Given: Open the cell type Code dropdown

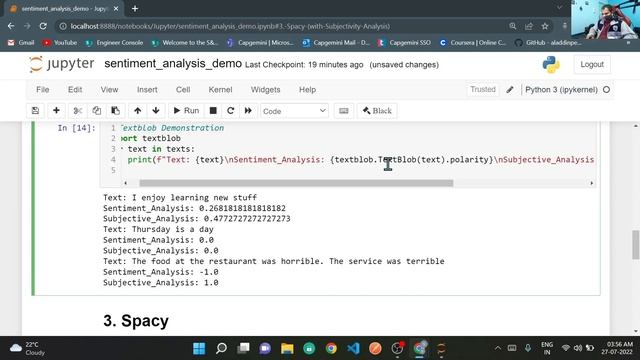Looking at the screenshot, I should pyautogui.click(x=294, y=111).
